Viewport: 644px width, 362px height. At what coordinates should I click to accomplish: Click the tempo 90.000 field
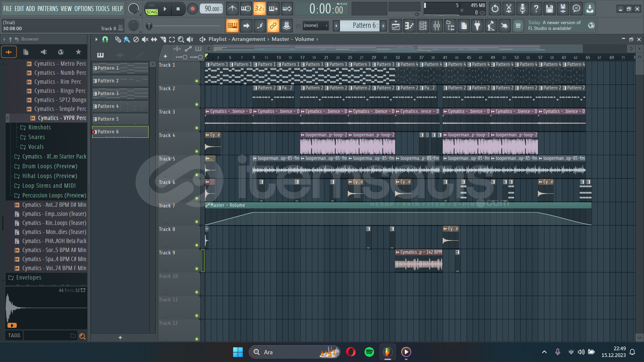click(x=212, y=9)
